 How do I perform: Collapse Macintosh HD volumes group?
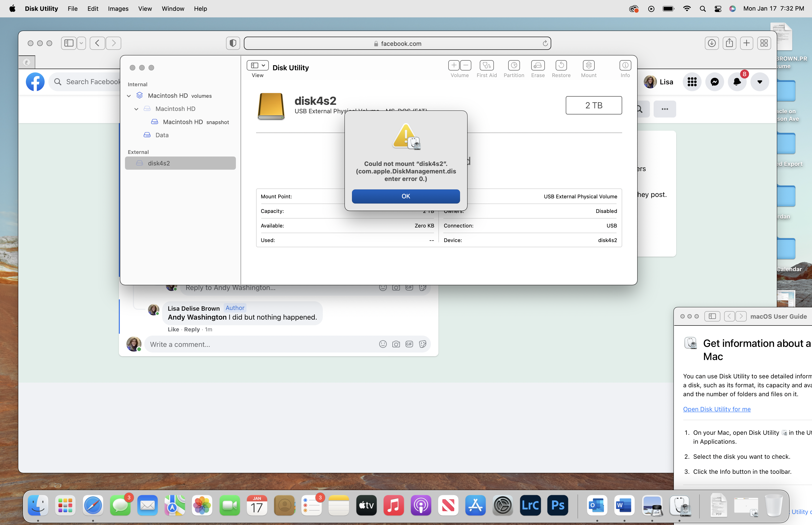point(129,96)
